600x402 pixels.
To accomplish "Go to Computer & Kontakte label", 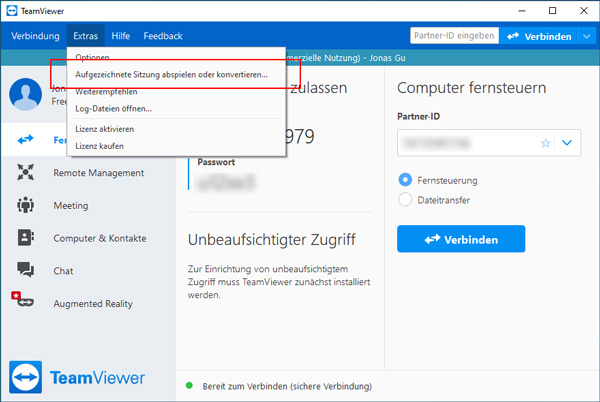I will tap(99, 238).
